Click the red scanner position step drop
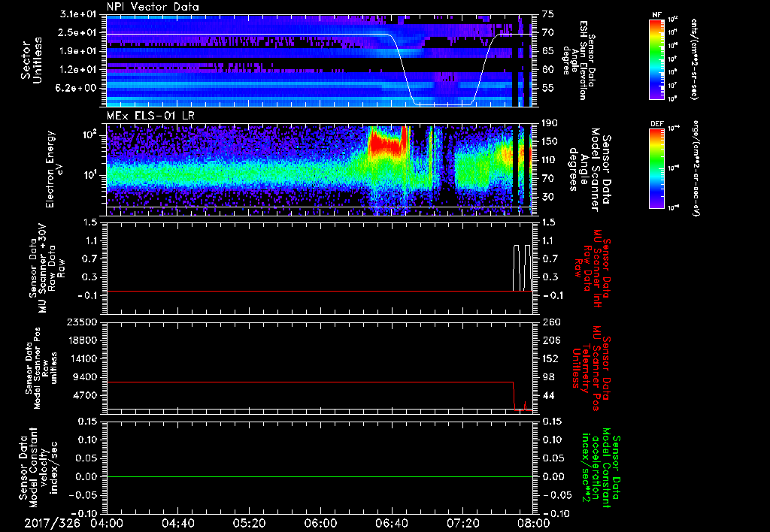This screenshot has width=770, height=532. 514,395
